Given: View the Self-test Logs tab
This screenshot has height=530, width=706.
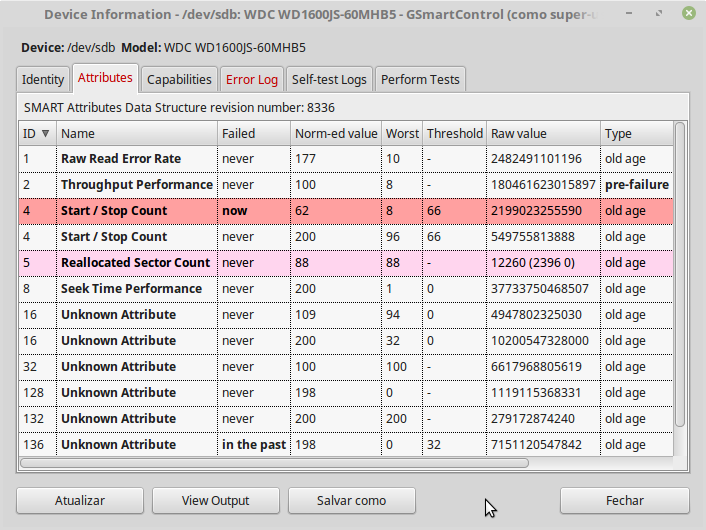Looking at the screenshot, I should coord(329,80).
